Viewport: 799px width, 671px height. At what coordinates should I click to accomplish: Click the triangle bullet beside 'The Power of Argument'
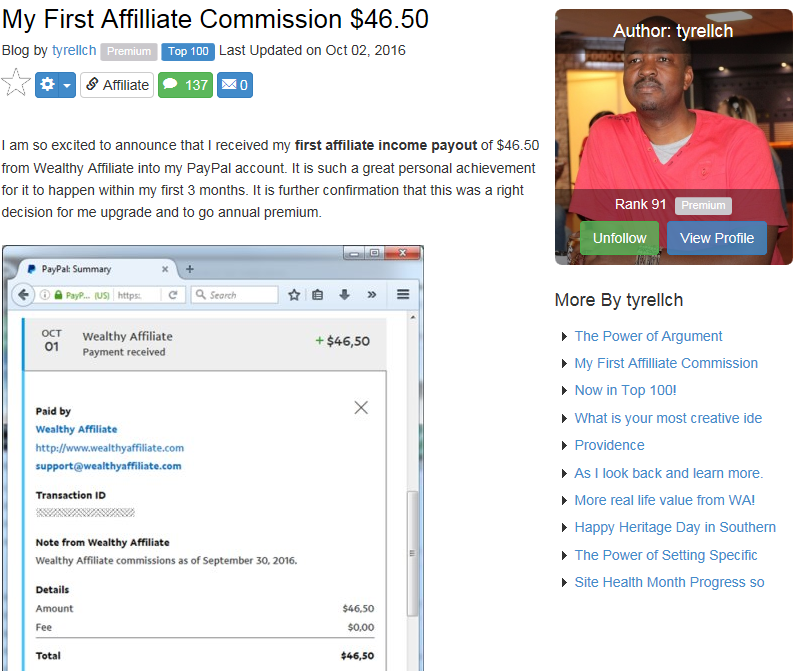[564, 337]
